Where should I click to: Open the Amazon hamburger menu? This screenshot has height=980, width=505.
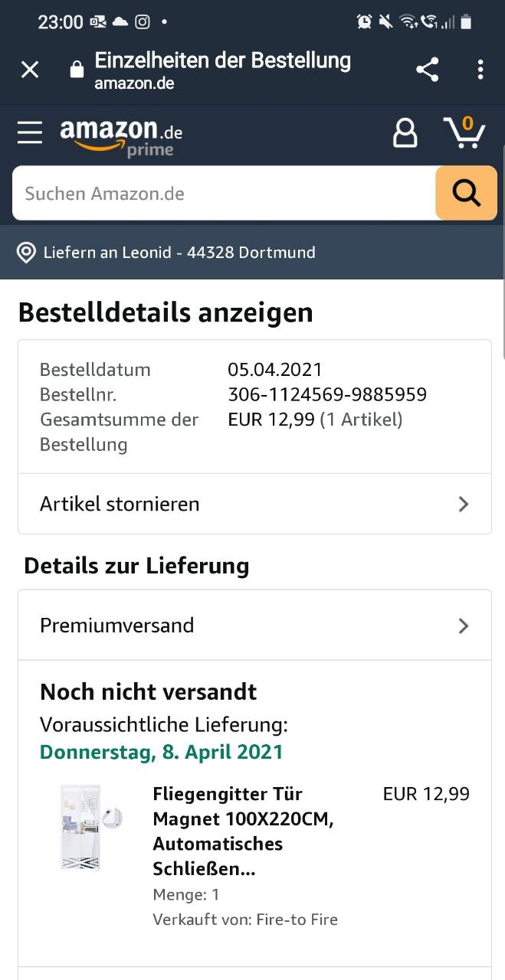30,133
